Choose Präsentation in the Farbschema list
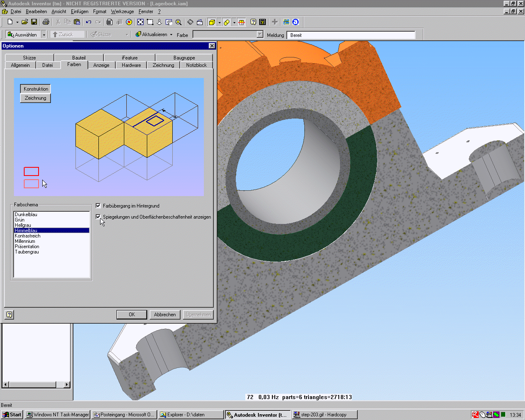Viewport: 525px width, 420px height. (x=27, y=247)
